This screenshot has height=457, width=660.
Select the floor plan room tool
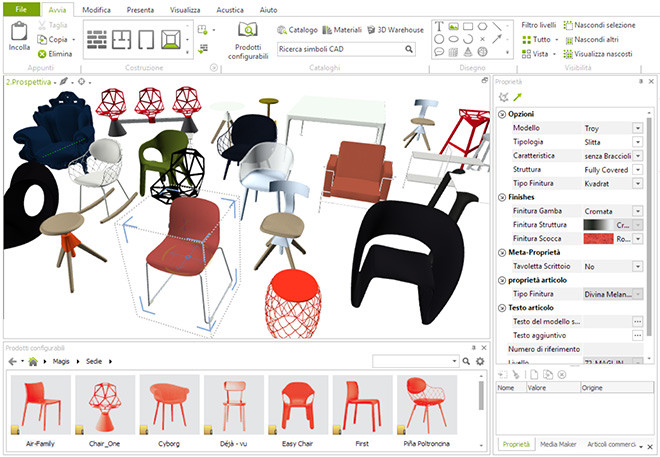(x=122, y=40)
